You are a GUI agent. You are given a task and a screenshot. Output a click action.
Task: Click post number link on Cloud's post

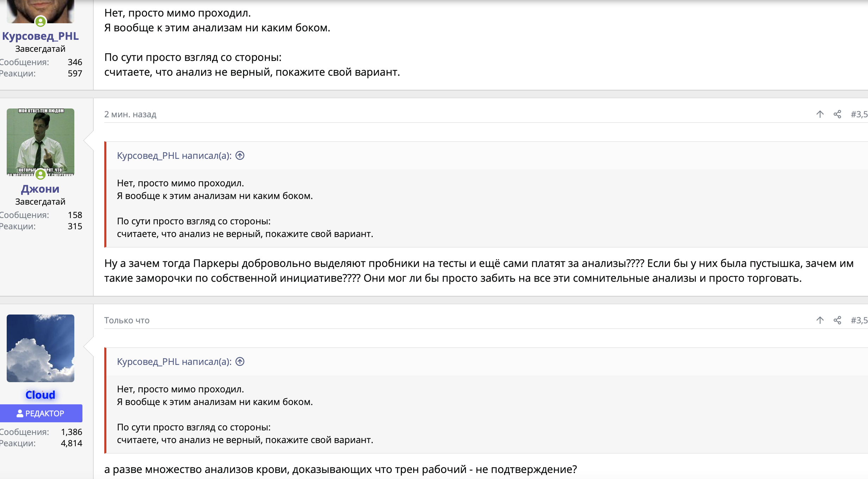(x=859, y=320)
